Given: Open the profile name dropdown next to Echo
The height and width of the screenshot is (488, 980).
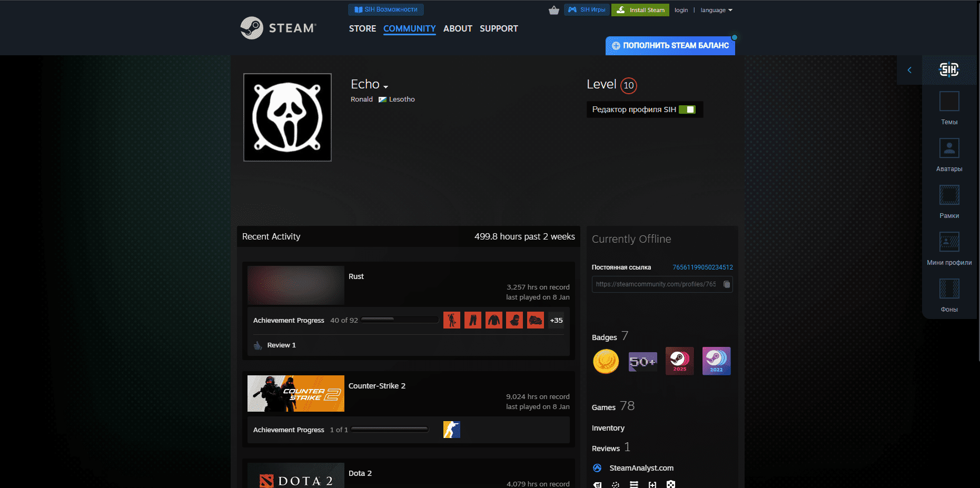Looking at the screenshot, I should 387,86.
